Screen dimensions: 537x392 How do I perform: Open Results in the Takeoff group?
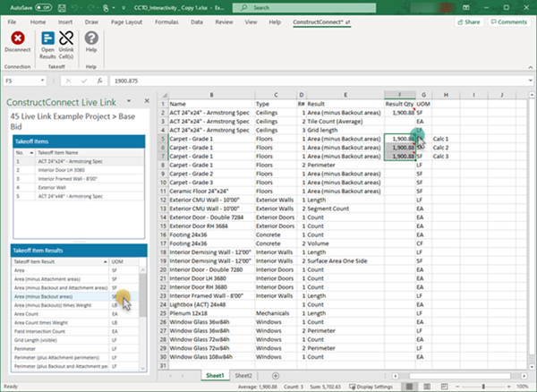(x=47, y=45)
